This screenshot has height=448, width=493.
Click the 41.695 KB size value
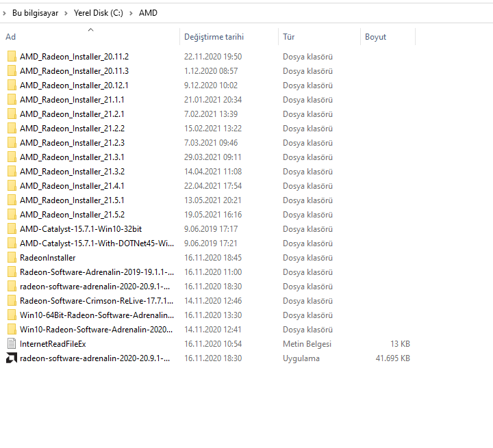[393, 358]
